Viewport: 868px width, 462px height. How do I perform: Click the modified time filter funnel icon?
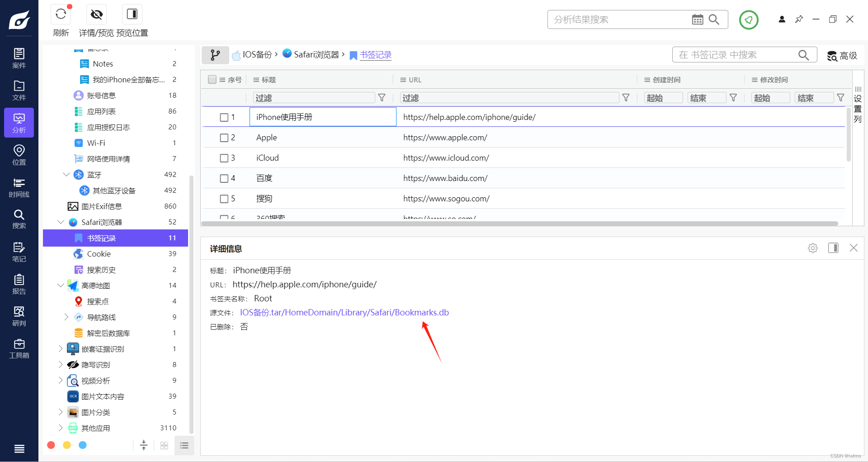pos(840,98)
